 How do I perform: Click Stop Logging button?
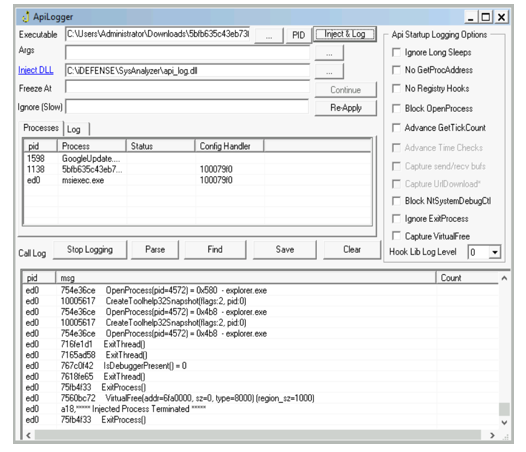pyautogui.click(x=90, y=250)
